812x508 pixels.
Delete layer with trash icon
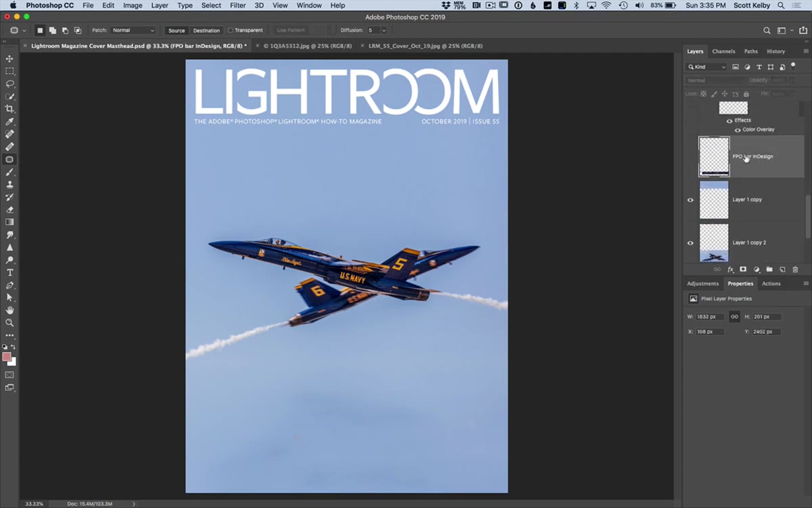coord(795,270)
